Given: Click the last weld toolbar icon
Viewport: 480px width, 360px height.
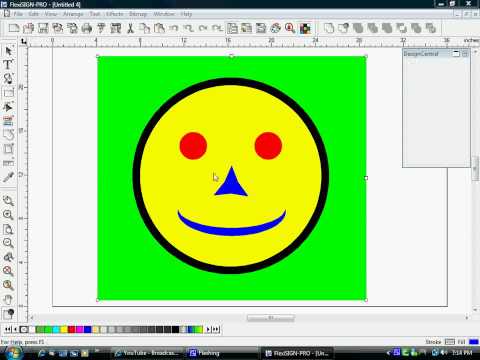Looking at the screenshot, I should 431,28.
